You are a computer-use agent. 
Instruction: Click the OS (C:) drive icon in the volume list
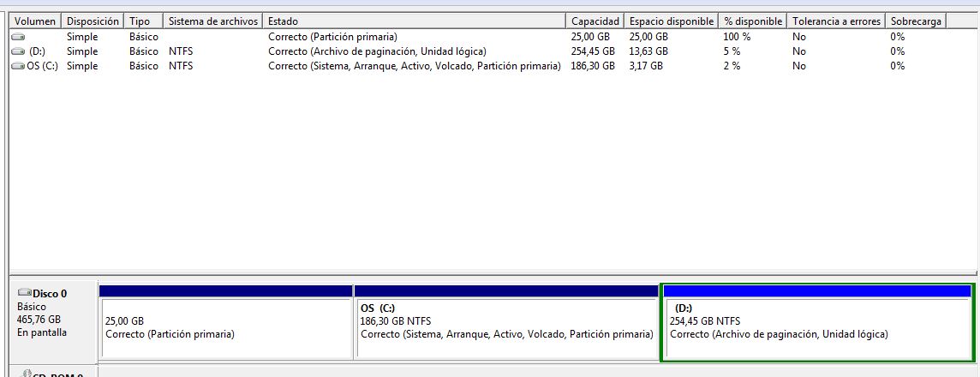[18, 66]
